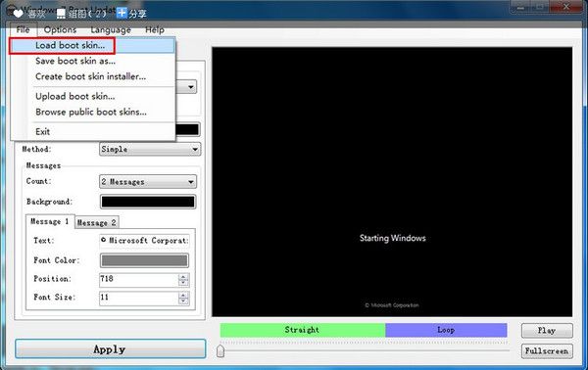Click into the Position field showing 718

pos(138,279)
